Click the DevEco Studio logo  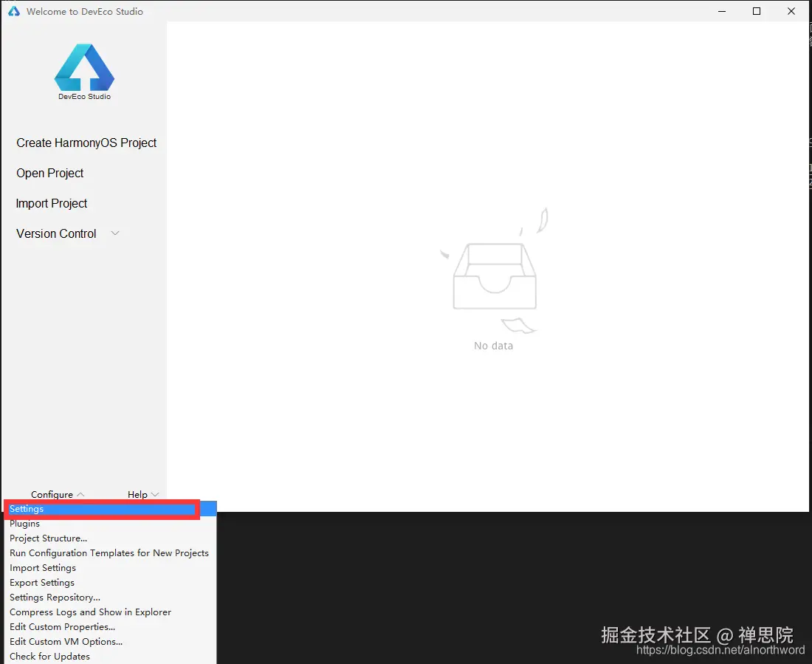[x=84, y=66]
